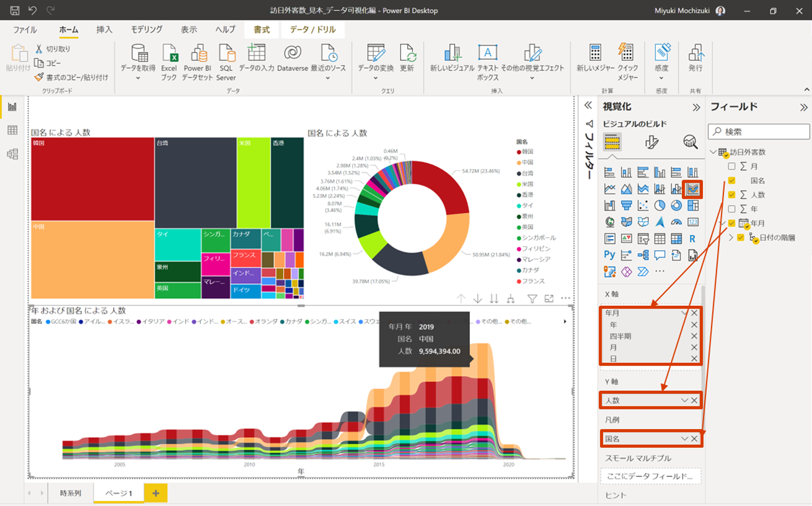Screen dimensions: 812x506
Task: Click the visual's filter funnel icon
Action: click(x=532, y=299)
